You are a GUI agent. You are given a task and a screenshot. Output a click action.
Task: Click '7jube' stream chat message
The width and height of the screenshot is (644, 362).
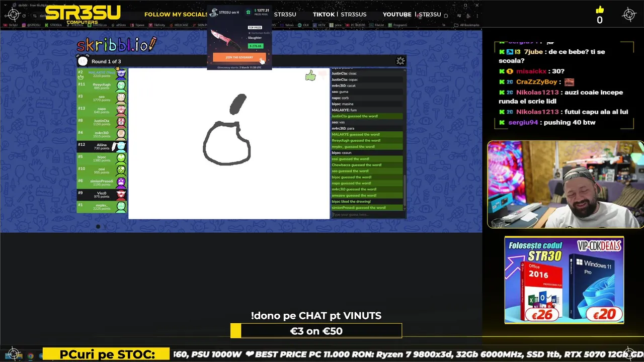tap(552, 56)
